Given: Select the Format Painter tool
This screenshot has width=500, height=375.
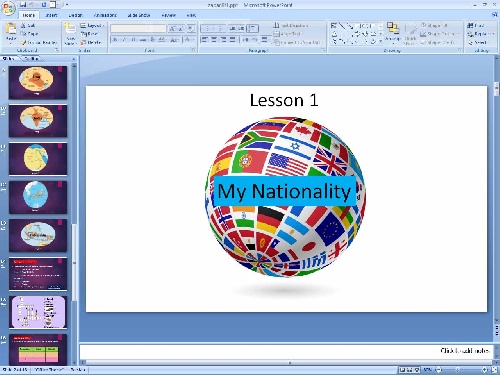Looking at the screenshot, I should click(39, 43).
